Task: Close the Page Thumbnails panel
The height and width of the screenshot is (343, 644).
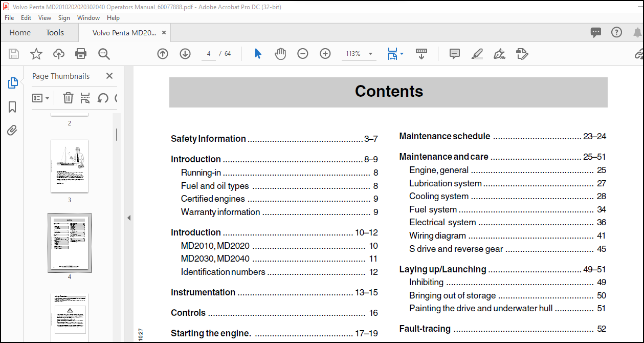Action: (x=109, y=76)
